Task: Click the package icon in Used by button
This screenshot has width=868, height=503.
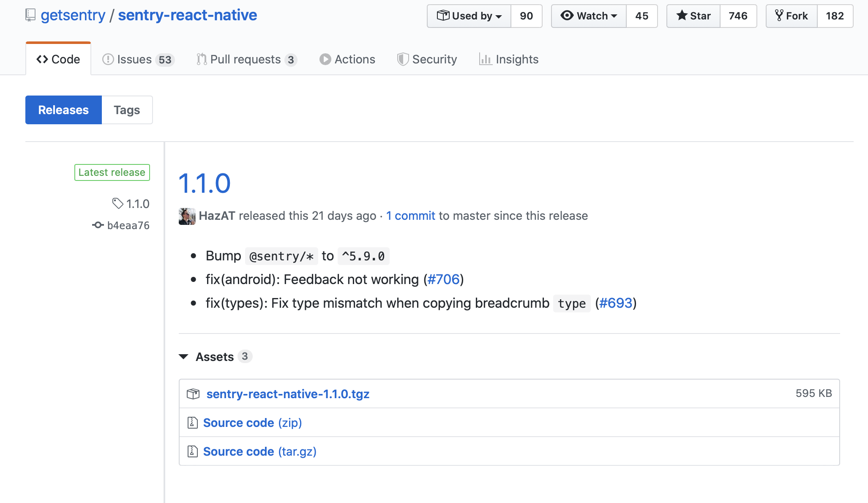Action: click(443, 16)
